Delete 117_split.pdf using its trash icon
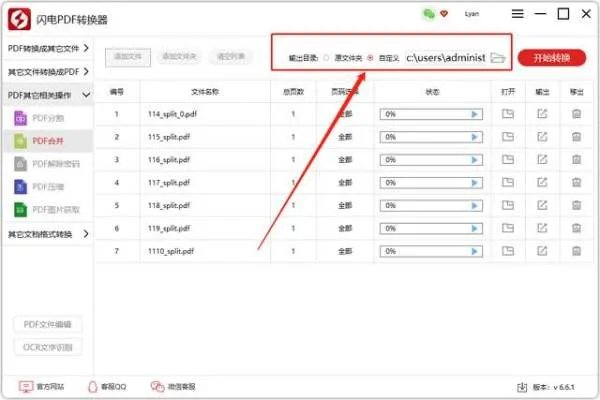The image size is (600, 400). pyautogui.click(x=576, y=182)
